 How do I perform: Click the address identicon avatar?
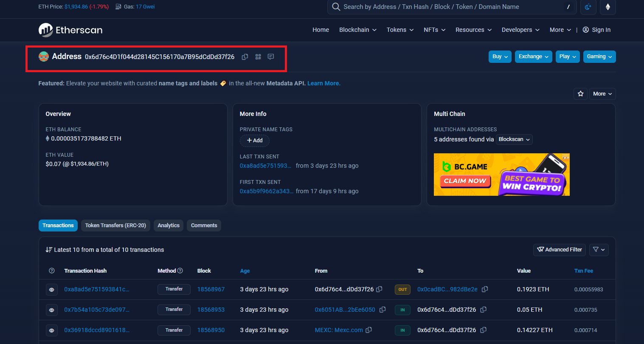coord(44,56)
